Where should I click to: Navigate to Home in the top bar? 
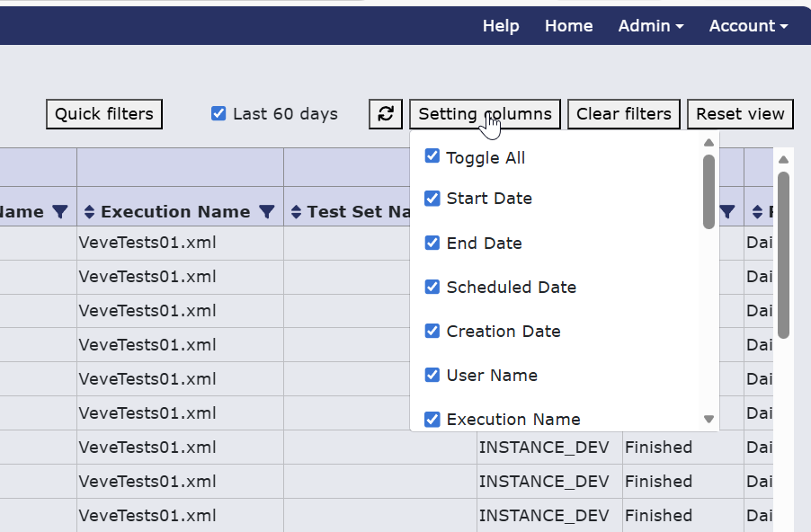(x=569, y=26)
